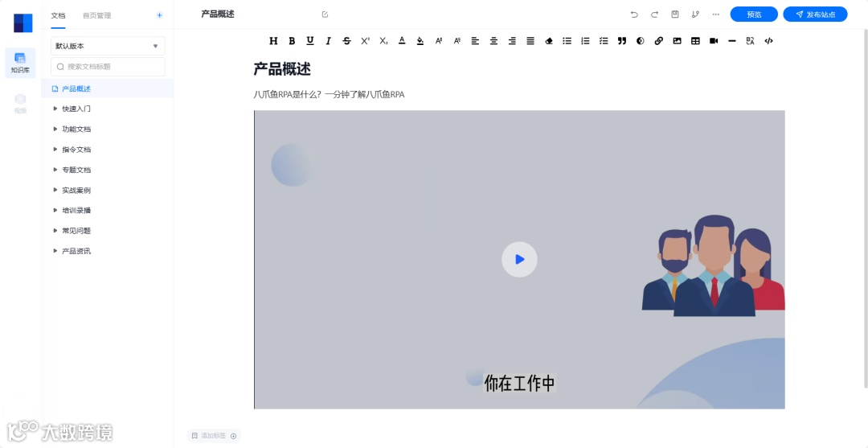Viewport: 868px width, 448px height.
Task: Open version branch history icon
Action: point(695,14)
